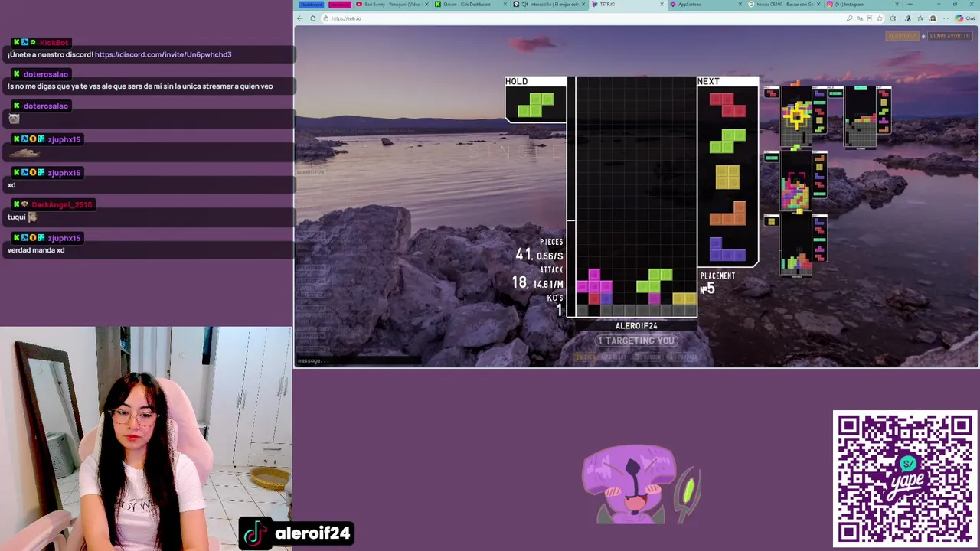The height and width of the screenshot is (551, 980).
Task: Open the Discord invite link in chat
Action: pos(163,55)
